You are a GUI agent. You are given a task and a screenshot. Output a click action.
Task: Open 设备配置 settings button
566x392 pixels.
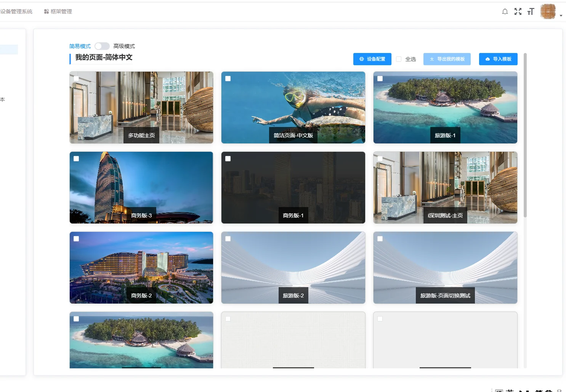pyautogui.click(x=372, y=59)
